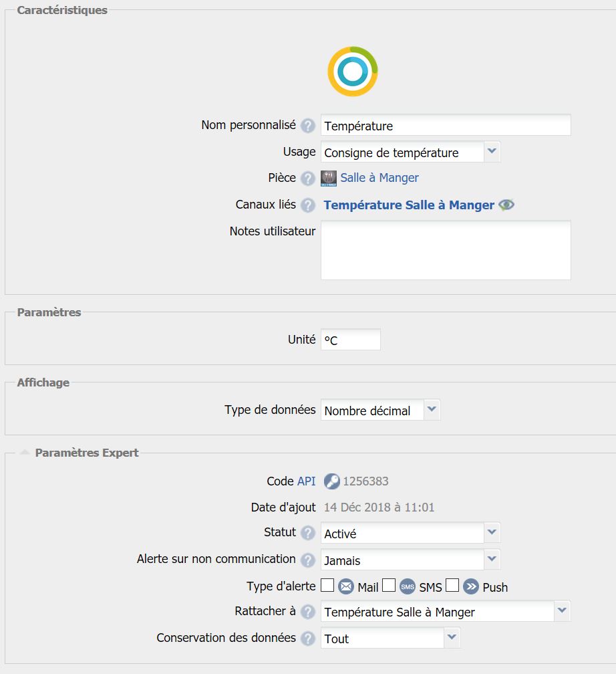The height and width of the screenshot is (674, 616).
Task: Click the Notes utilisateur text area
Action: pyautogui.click(x=446, y=249)
